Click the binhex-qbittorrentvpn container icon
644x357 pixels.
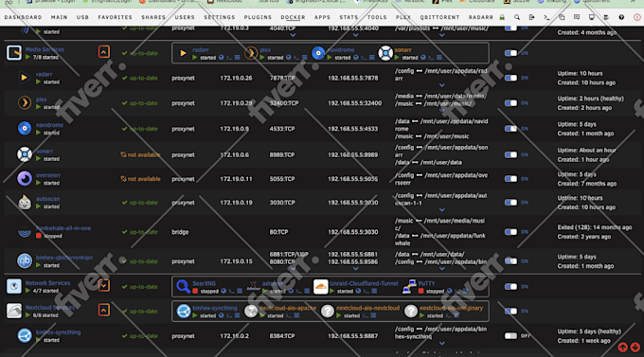[x=25, y=260]
